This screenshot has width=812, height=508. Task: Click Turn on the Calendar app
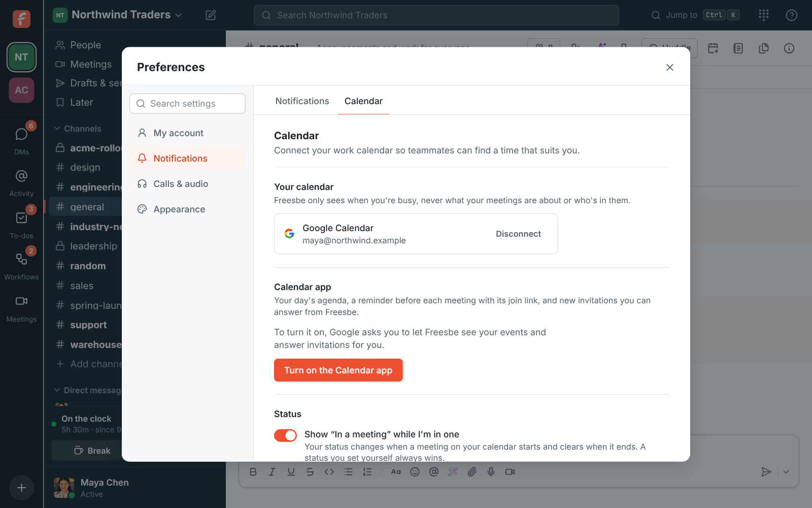338,370
